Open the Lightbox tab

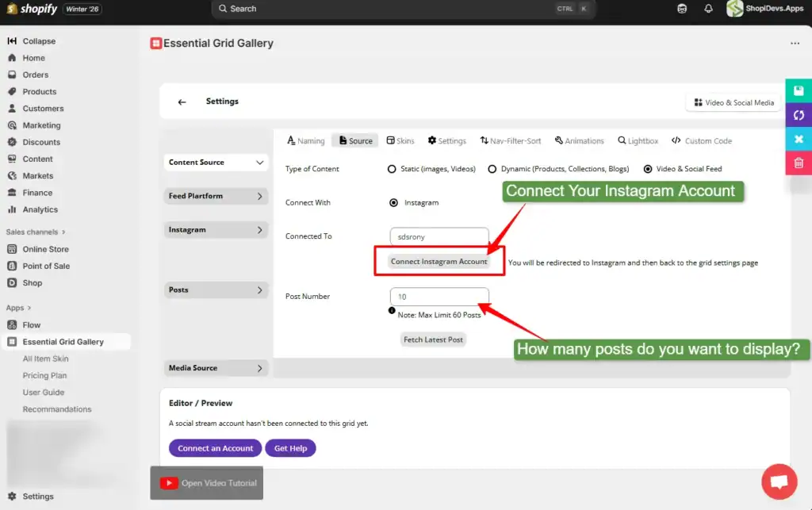[638, 141]
